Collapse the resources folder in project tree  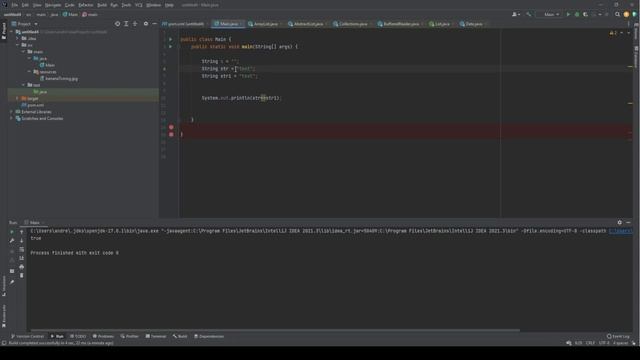30,71
